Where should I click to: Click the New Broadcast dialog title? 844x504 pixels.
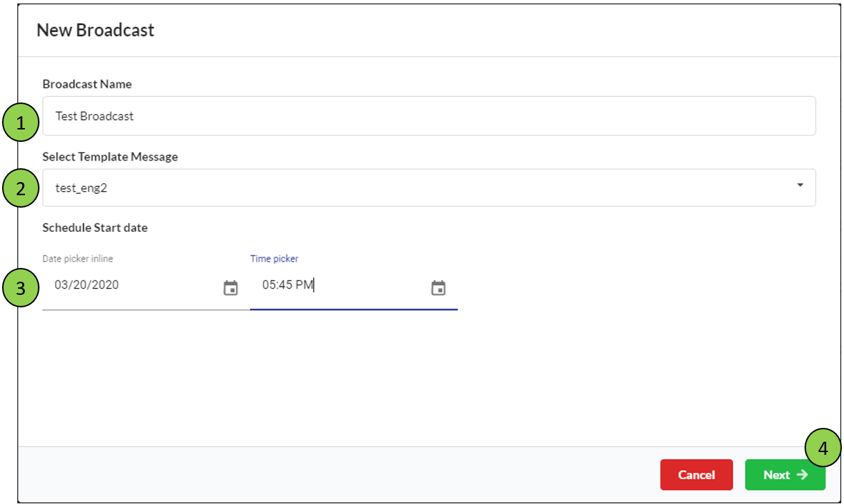click(96, 30)
